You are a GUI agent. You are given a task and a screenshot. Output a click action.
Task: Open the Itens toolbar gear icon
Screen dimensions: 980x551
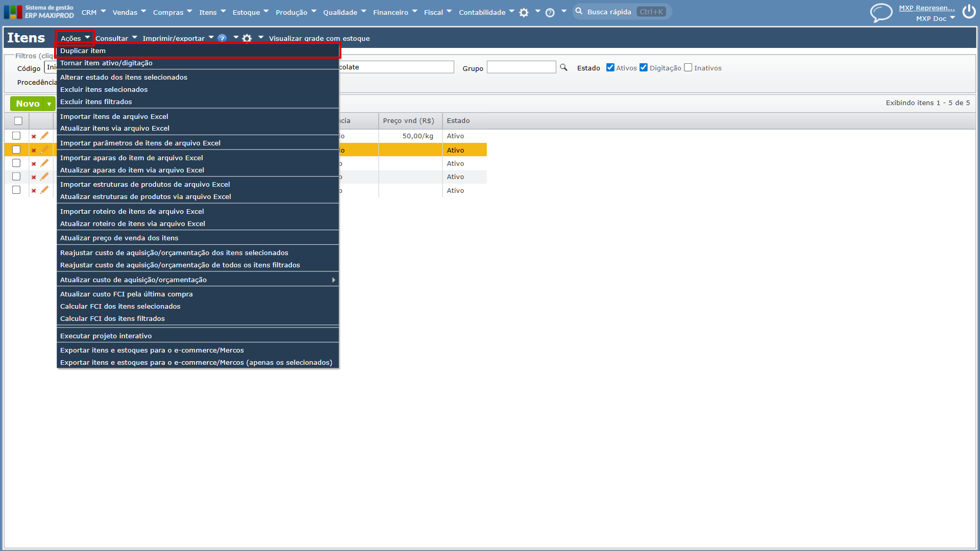coord(247,38)
